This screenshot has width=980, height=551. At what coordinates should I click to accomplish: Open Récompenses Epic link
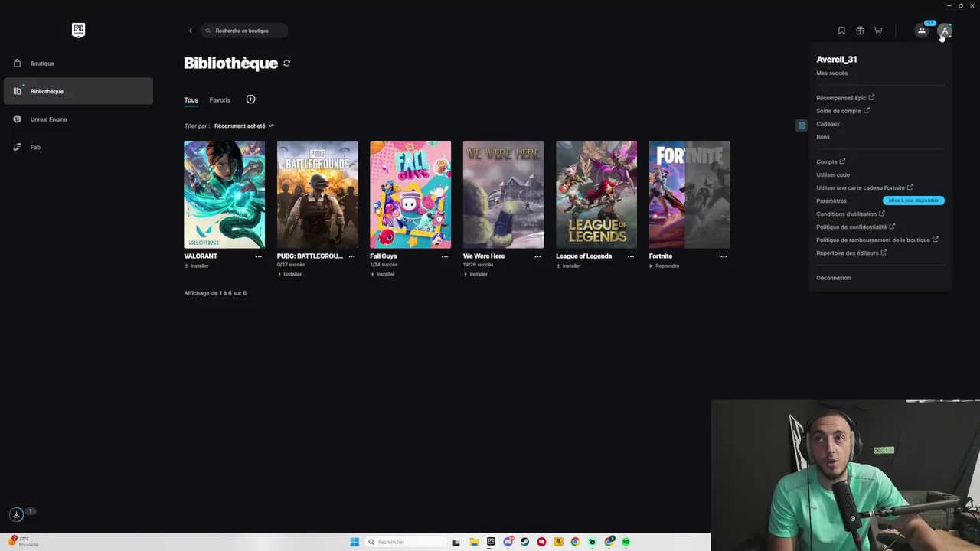pyautogui.click(x=845, y=98)
